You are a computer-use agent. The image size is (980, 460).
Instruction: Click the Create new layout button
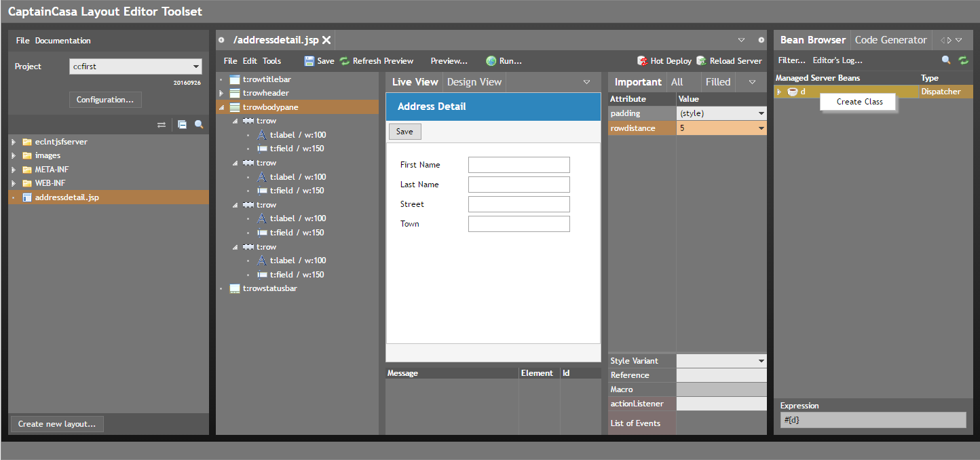tap(57, 424)
